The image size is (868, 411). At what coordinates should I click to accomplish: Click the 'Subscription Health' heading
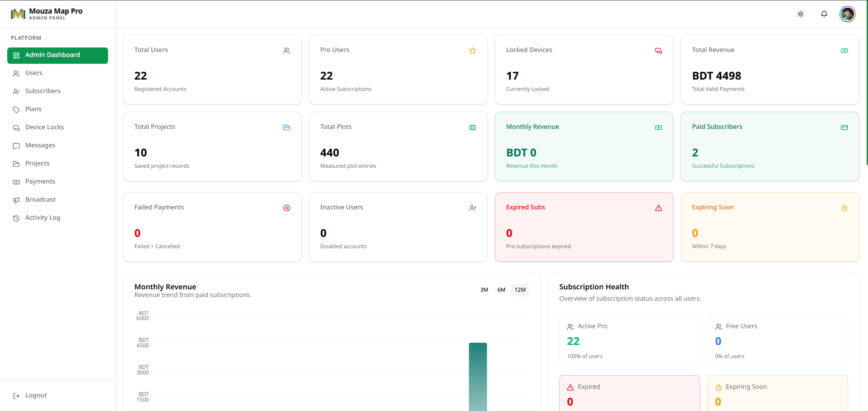pyautogui.click(x=594, y=287)
